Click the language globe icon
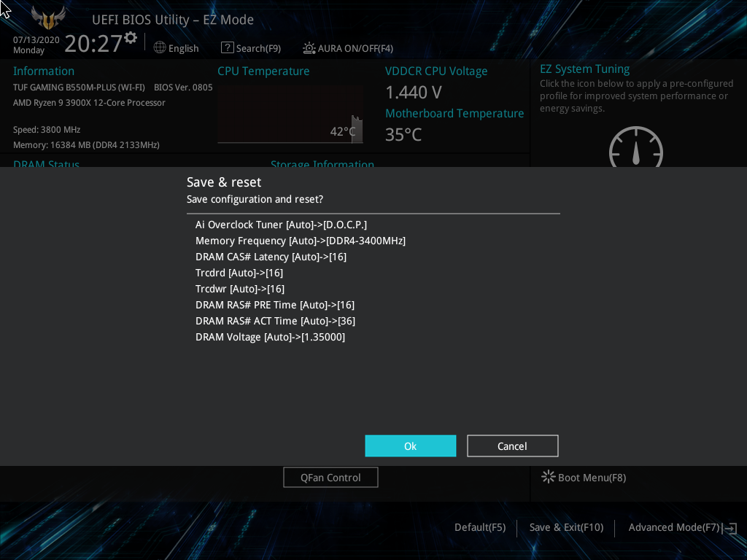The width and height of the screenshot is (747, 560). pos(160,47)
